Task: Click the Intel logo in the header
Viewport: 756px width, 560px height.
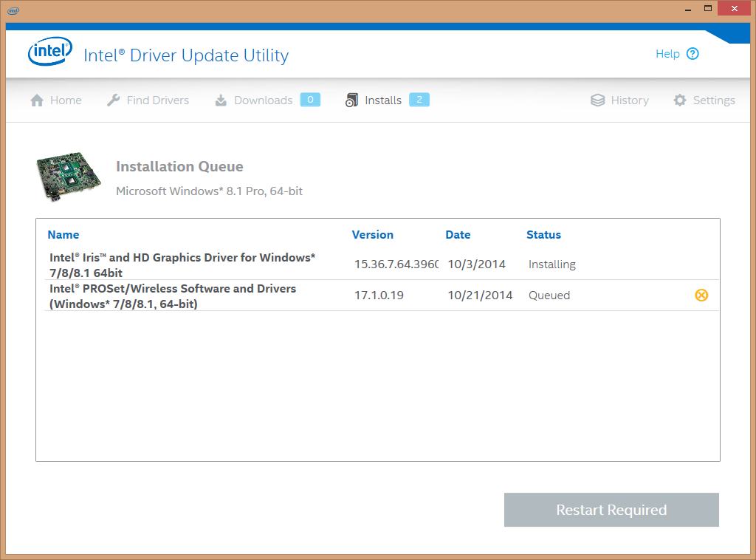Action: [49, 52]
